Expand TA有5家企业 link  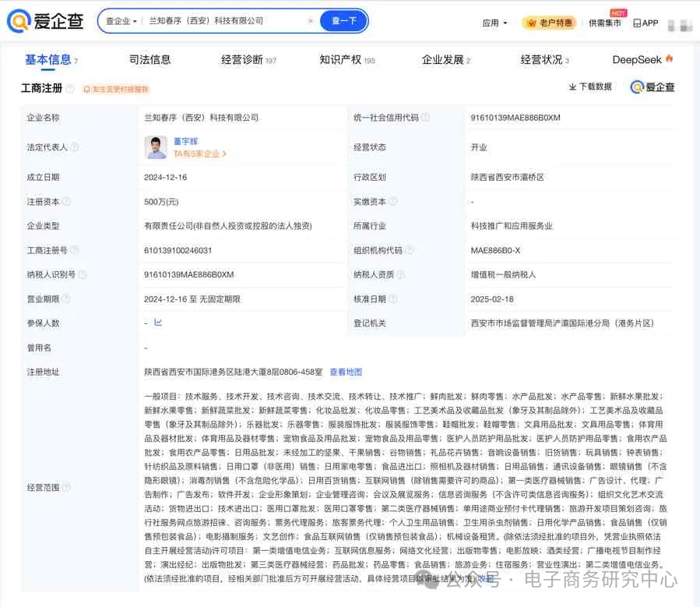(x=199, y=154)
